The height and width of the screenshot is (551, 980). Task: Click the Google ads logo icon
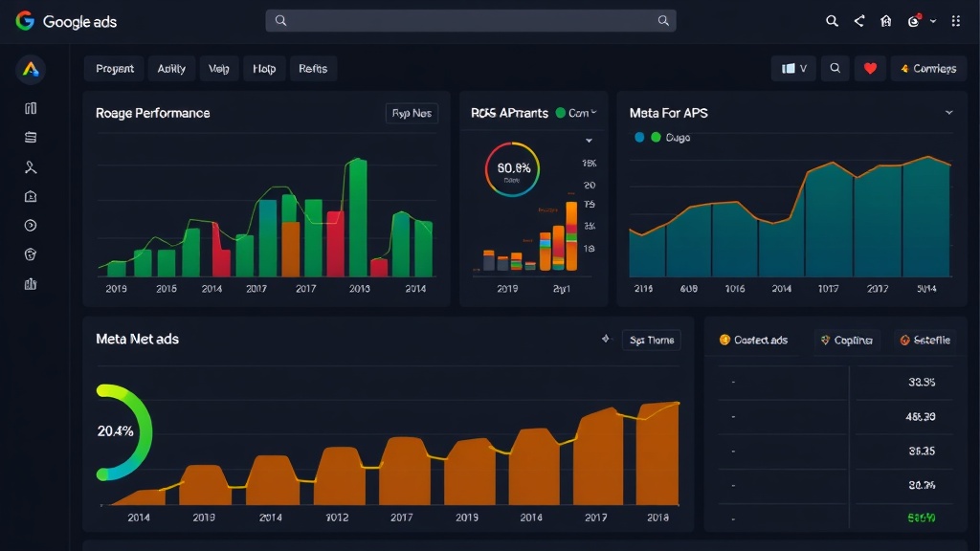pos(24,21)
